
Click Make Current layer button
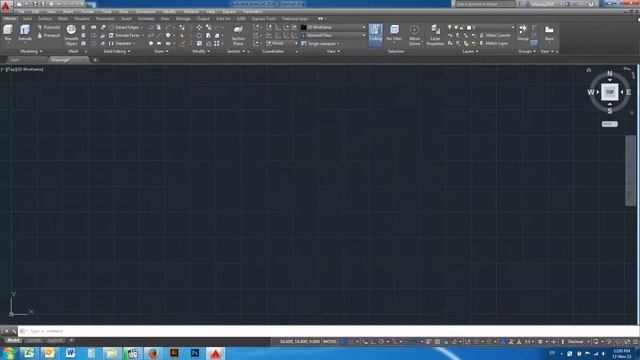tap(495, 36)
